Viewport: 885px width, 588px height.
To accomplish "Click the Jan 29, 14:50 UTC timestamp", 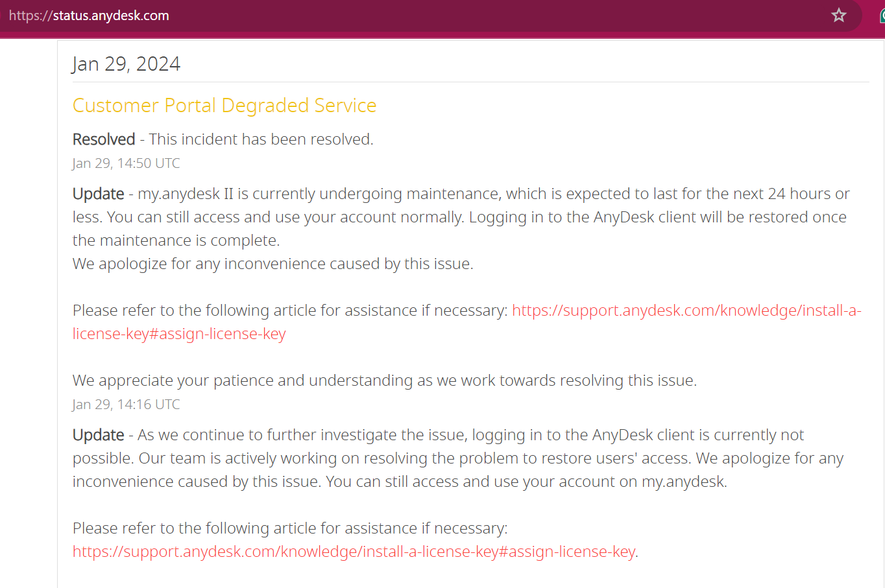I will pyautogui.click(x=126, y=163).
